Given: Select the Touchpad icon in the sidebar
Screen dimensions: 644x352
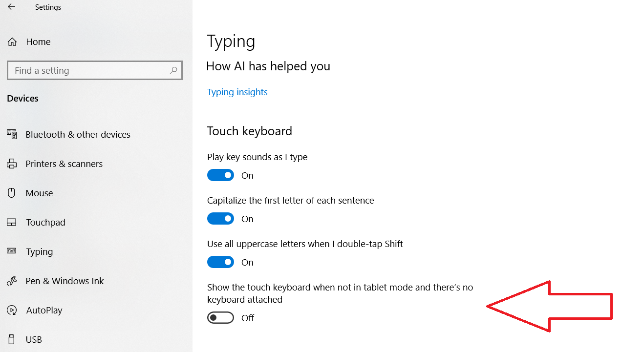Looking at the screenshot, I should pyautogui.click(x=11, y=222).
